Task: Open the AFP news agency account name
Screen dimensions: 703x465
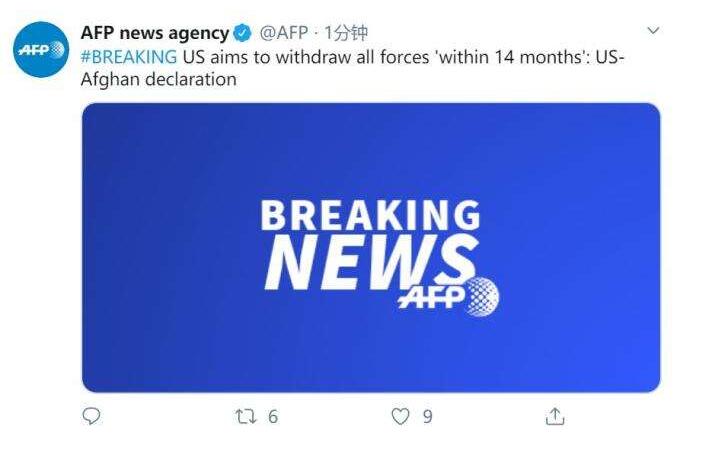Action: (155, 33)
